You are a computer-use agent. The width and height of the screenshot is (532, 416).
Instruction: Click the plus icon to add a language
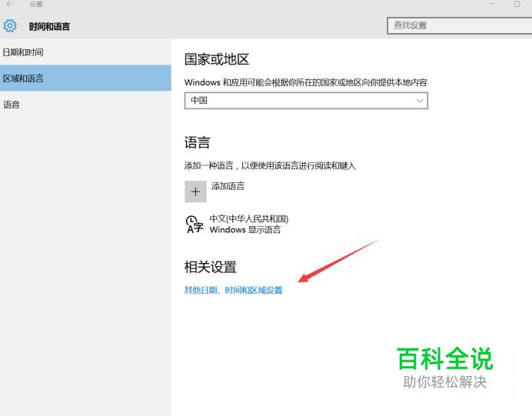195,191
